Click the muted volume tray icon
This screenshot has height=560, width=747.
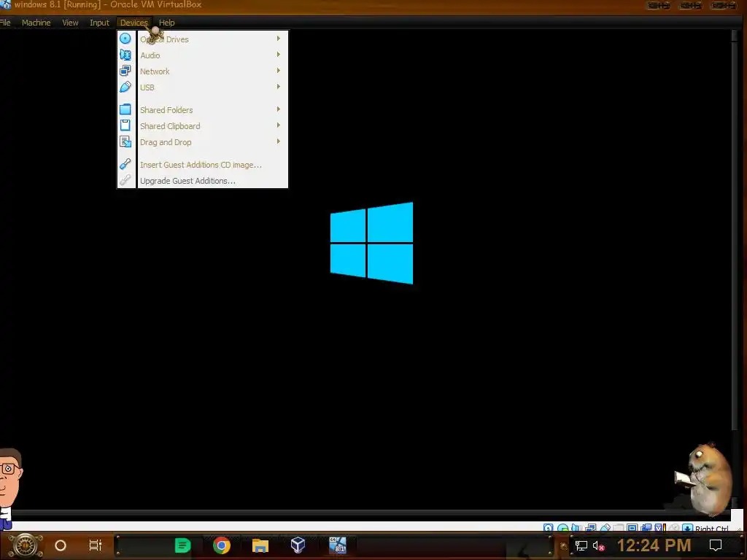(x=598, y=545)
